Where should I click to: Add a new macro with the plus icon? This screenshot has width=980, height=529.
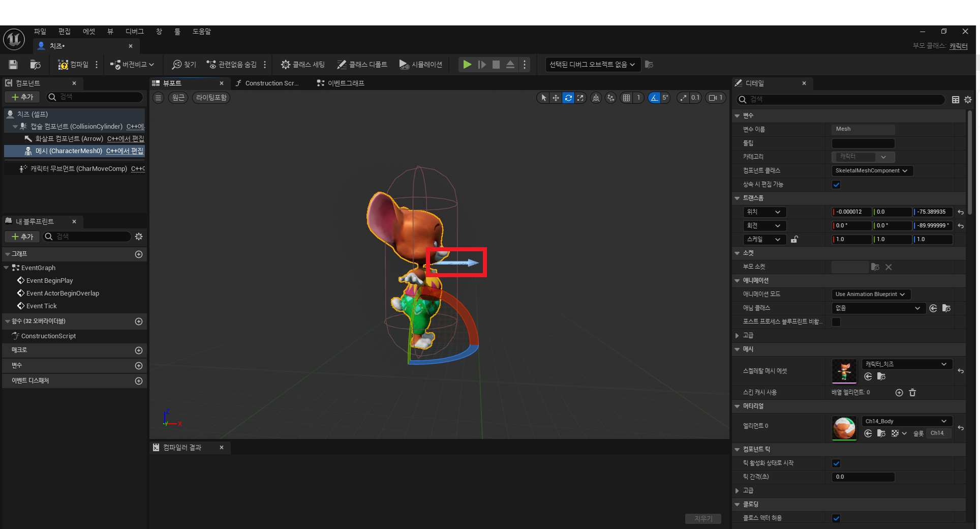tap(139, 350)
